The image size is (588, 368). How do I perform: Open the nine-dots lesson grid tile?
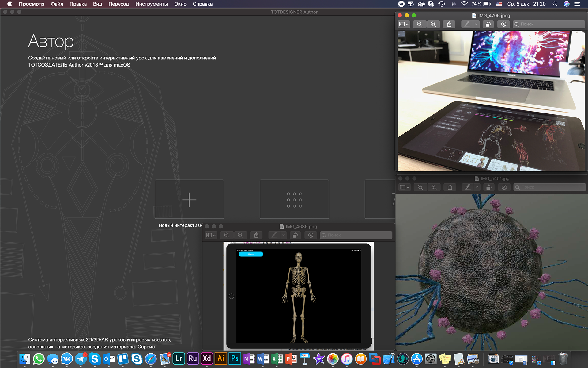tap(294, 199)
